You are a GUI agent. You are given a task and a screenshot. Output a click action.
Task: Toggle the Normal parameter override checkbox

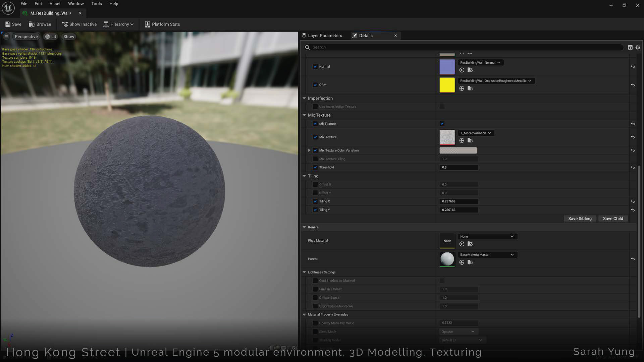[x=315, y=67]
